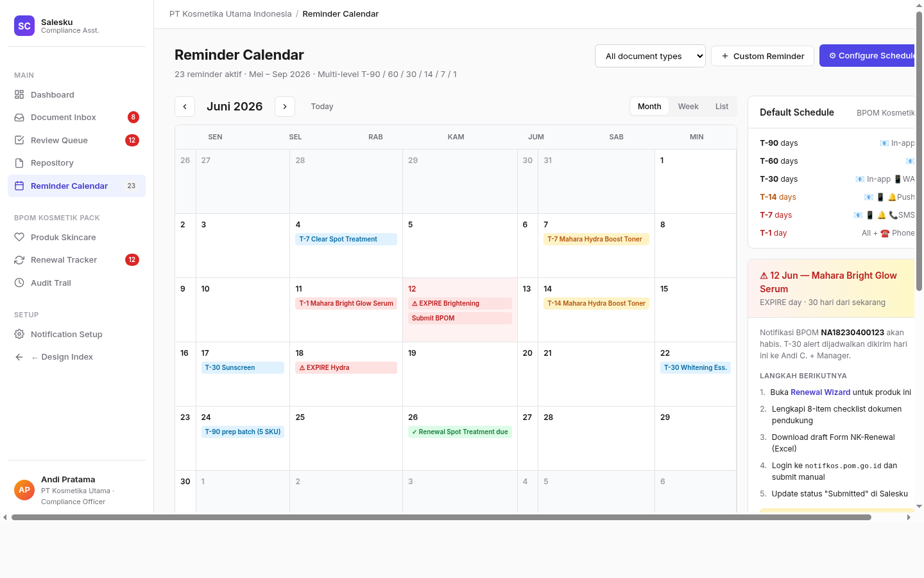The width and height of the screenshot is (924, 578).
Task: Open the All document types dropdown
Action: [650, 56]
